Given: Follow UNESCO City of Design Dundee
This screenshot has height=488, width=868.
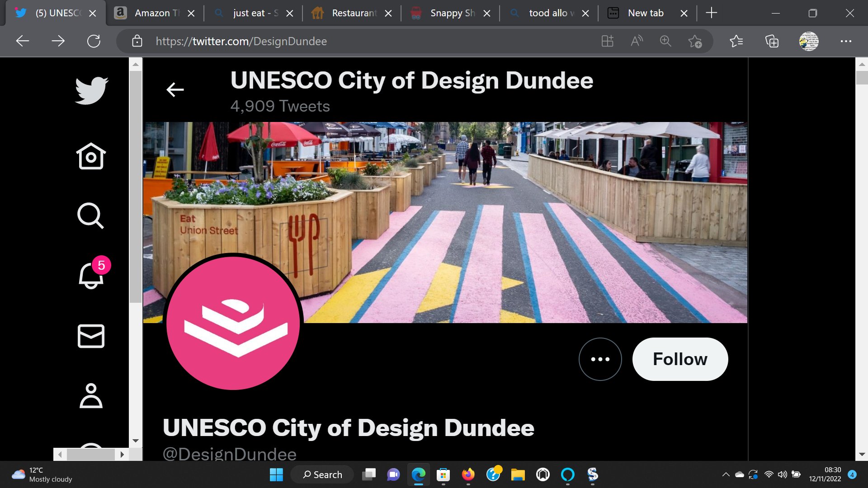Looking at the screenshot, I should tap(679, 359).
